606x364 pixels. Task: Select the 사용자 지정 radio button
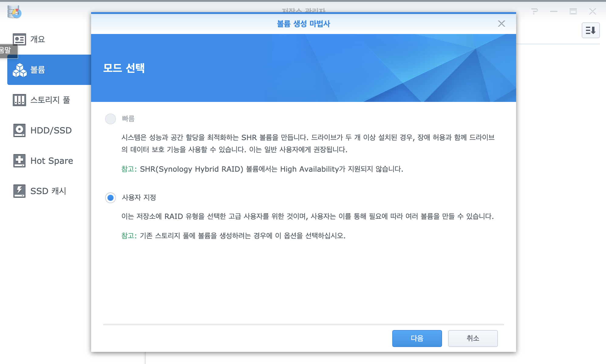point(111,198)
